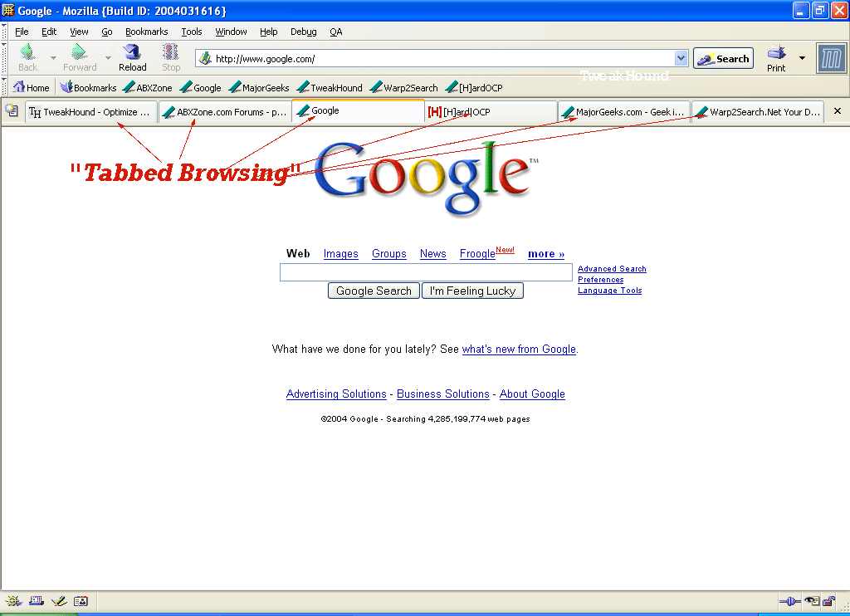850x616 pixels.
Task: Open the Forward button history dropdown
Action: point(108,57)
